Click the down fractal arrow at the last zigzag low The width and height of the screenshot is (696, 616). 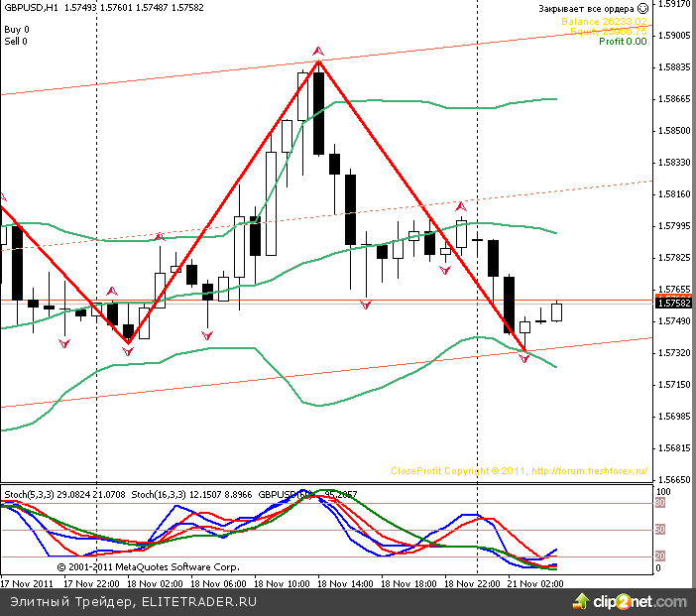(x=525, y=357)
